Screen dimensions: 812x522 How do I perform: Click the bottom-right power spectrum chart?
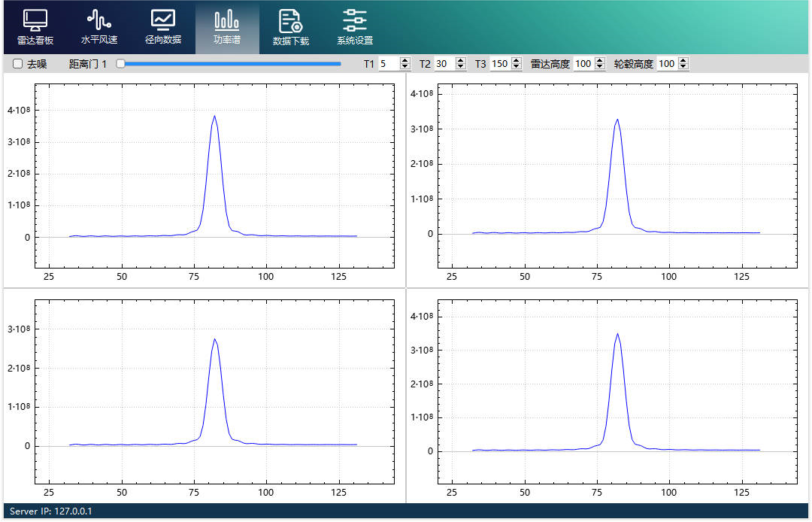[607, 396]
